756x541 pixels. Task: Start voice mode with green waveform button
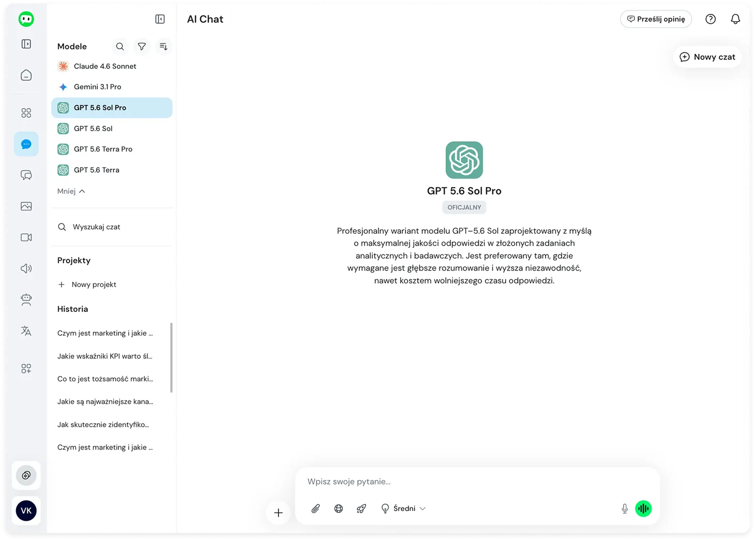click(x=643, y=508)
